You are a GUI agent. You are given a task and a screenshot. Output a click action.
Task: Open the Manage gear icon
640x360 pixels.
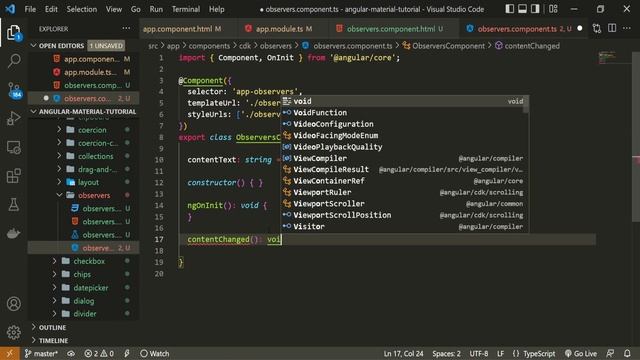pos(13,332)
